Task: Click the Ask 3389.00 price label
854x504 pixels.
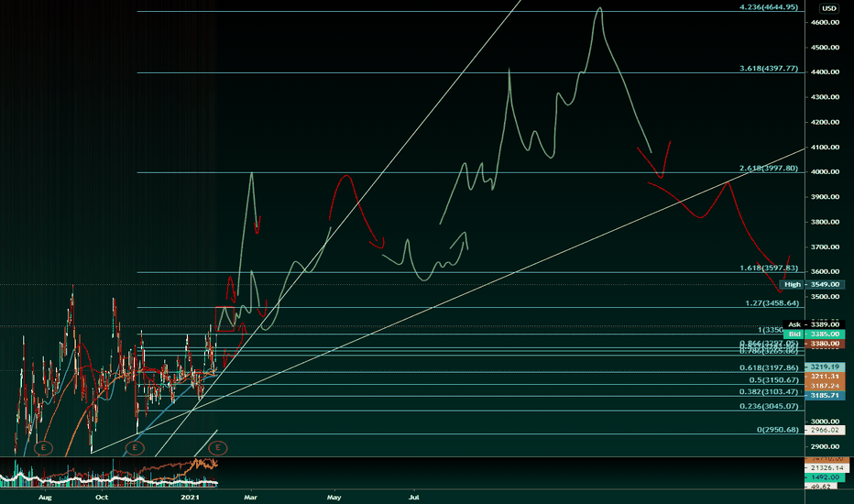Action: (814, 324)
